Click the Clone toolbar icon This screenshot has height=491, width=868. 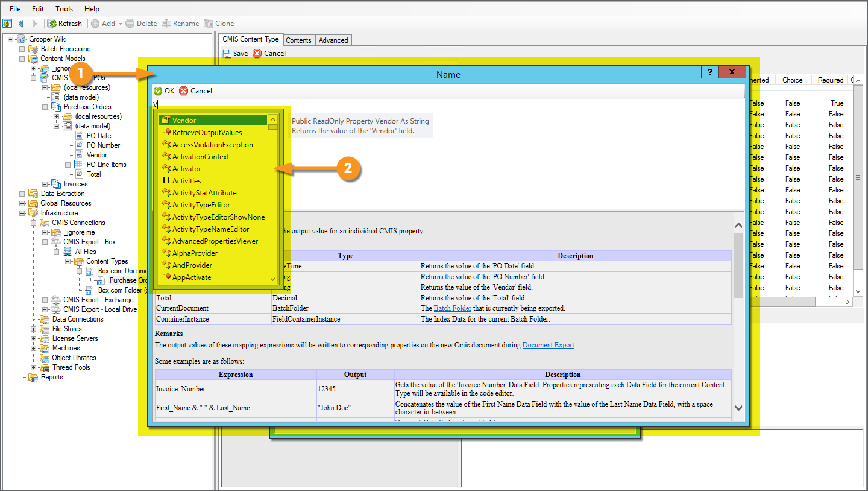pos(209,24)
